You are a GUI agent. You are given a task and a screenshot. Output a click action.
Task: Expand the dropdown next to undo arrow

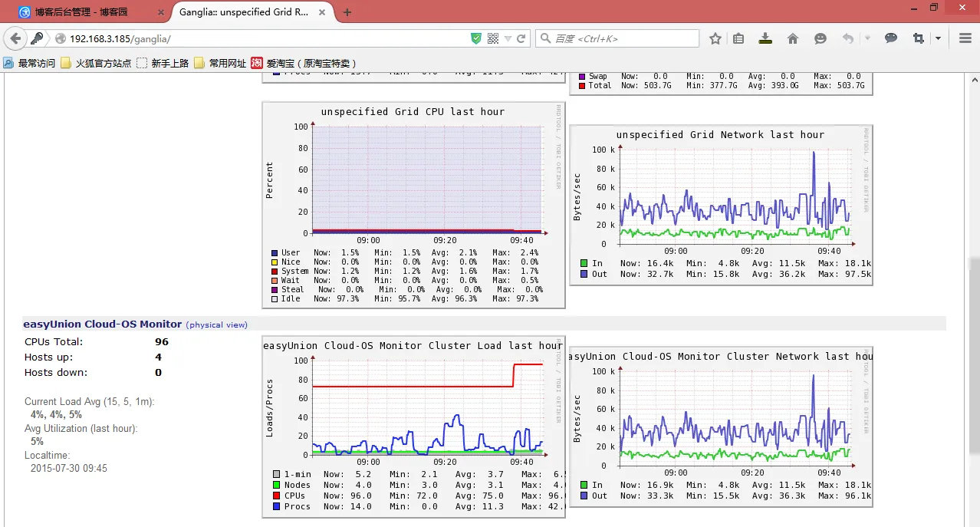pyautogui.click(x=867, y=38)
